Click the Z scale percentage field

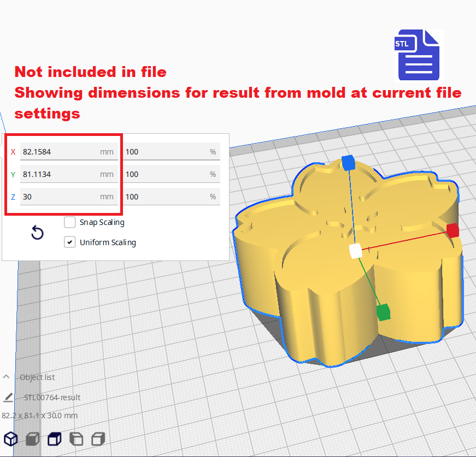click(x=165, y=197)
